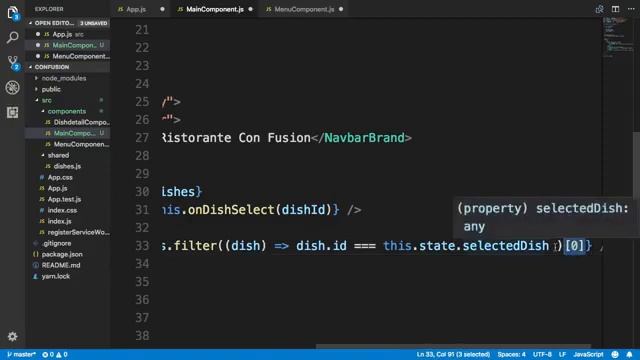Image resolution: width=640 pixels, height=360 pixels.
Task: Open App.js under src folder
Action: [57, 188]
